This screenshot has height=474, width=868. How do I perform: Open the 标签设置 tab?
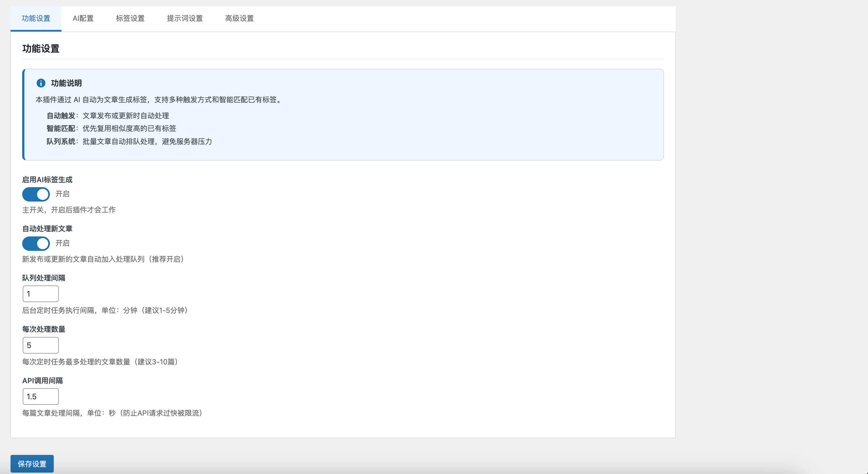coord(131,19)
